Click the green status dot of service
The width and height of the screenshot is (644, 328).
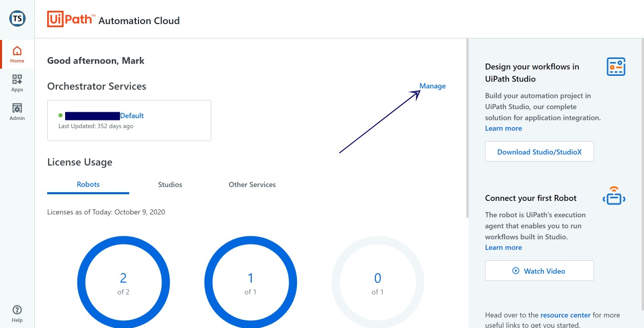pos(61,116)
